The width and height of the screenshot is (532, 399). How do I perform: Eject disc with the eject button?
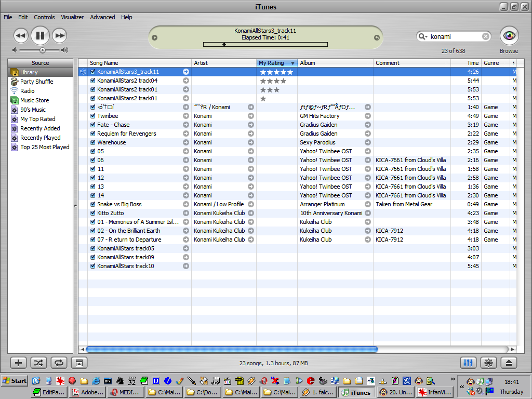pyautogui.click(x=509, y=363)
